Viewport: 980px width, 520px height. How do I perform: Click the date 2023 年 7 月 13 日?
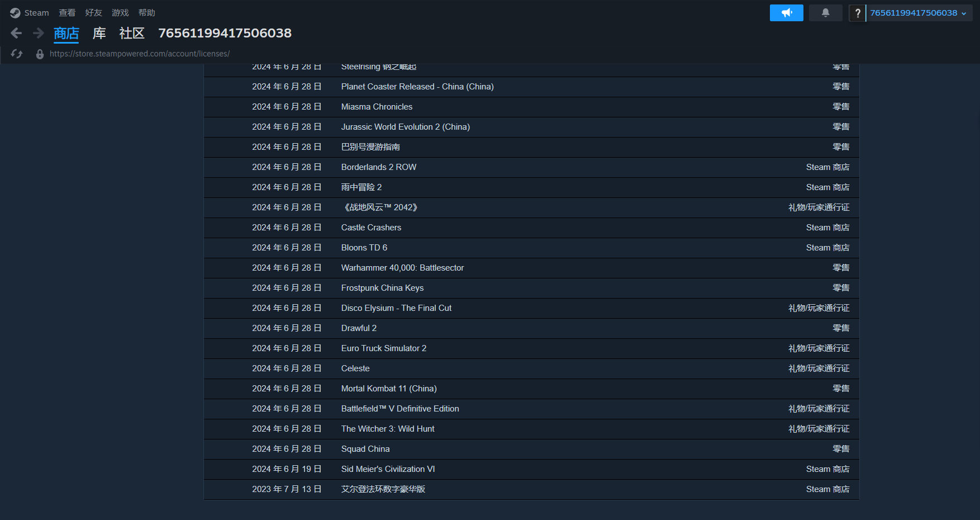287,489
